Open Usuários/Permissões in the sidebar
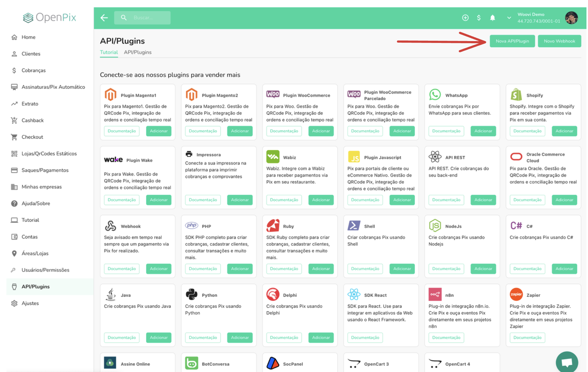This screenshot has width=588, height=372. pos(45,270)
